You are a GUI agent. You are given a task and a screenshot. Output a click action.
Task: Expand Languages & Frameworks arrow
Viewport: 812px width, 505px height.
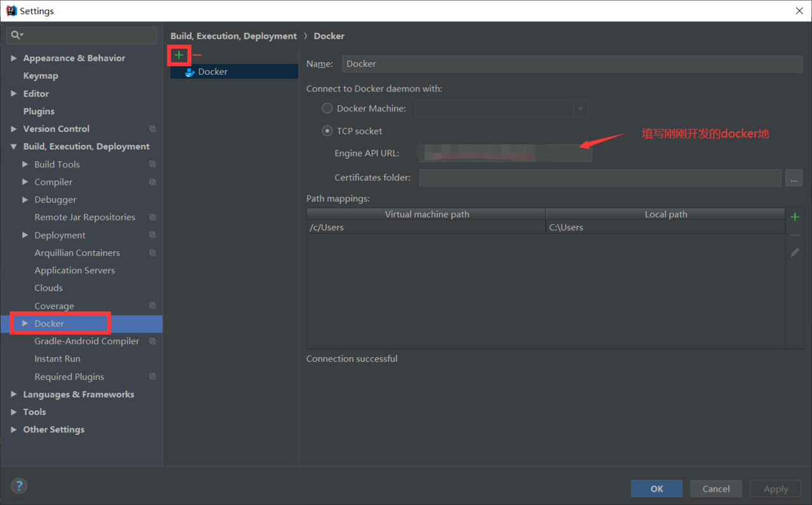tap(14, 395)
